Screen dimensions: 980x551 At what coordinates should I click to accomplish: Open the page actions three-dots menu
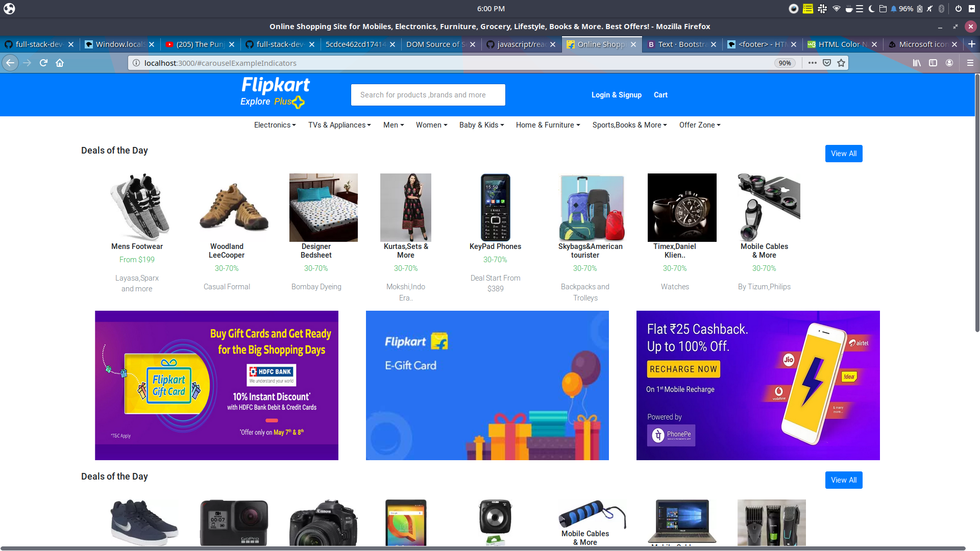[x=813, y=63]
